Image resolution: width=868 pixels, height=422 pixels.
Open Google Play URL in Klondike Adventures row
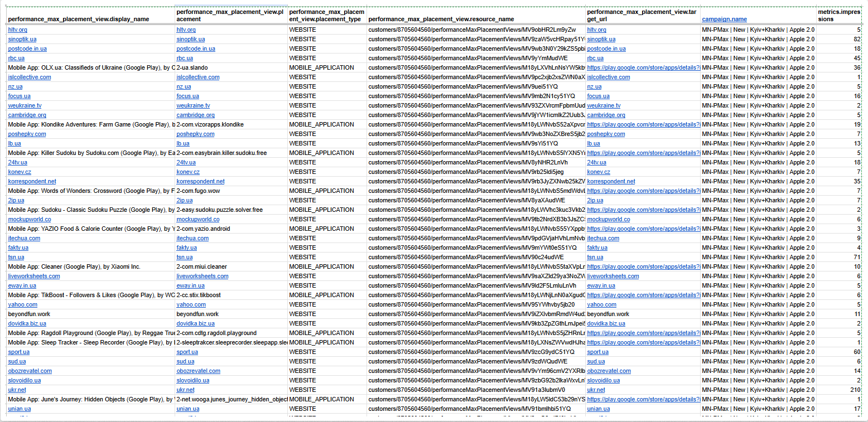coord(643,124)
